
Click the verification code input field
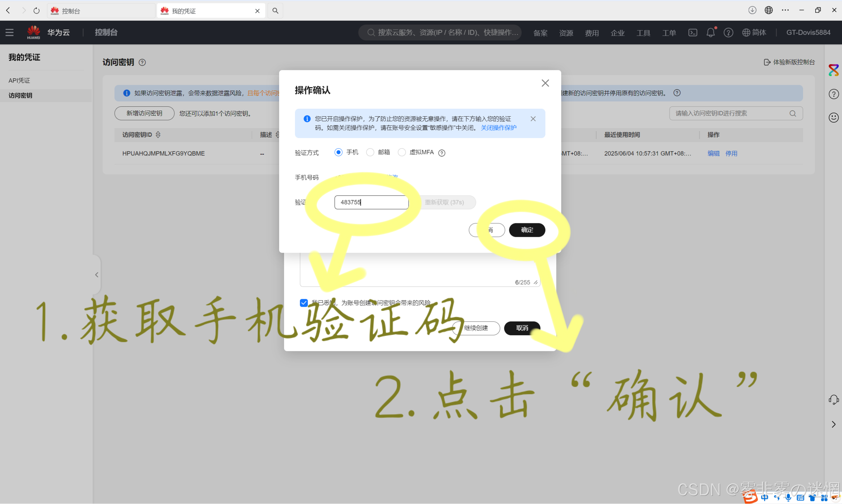pos(371,202)
